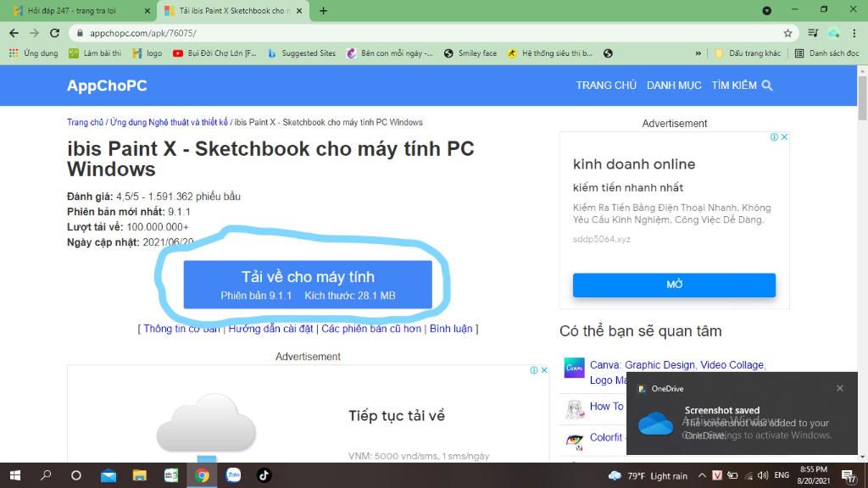Open the Làm bài thi bookmark
The image size is (868, 488).
pyautogui.click(x=95, y=53)
